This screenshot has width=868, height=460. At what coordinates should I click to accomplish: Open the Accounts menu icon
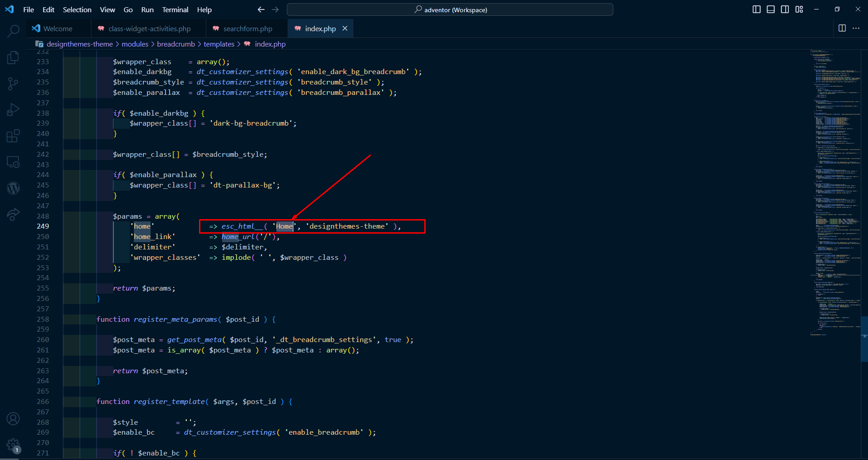tap(13, 419)
